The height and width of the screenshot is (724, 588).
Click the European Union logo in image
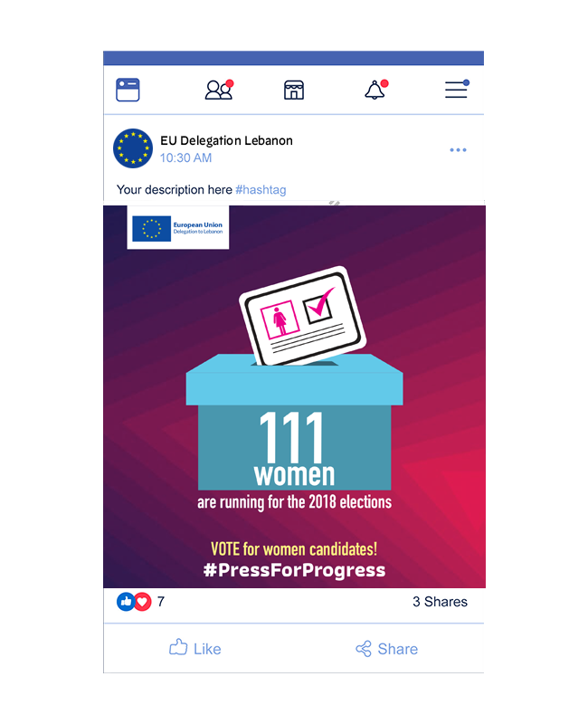coord(177,228)
